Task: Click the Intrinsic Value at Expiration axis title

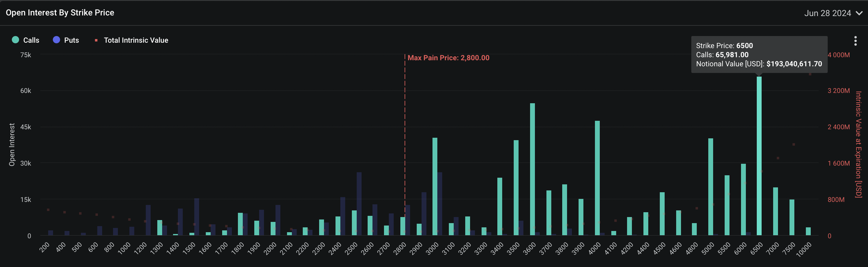Action: tap(859, 144)
